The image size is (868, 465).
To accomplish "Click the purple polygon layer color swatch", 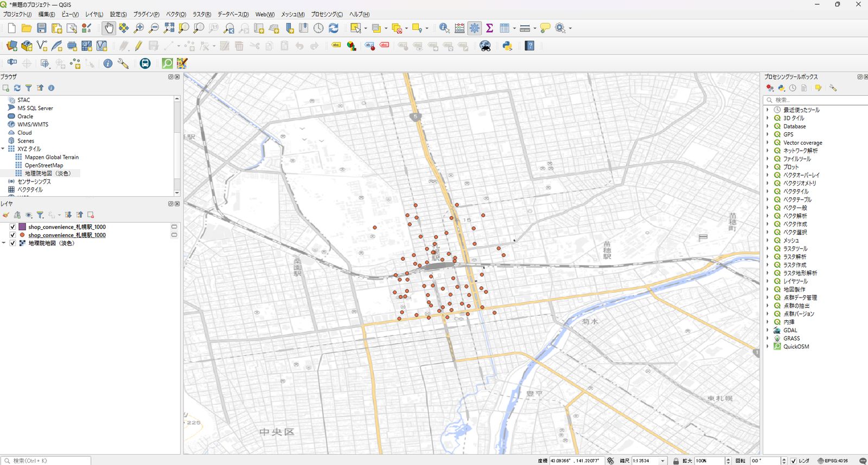I will pyautogui.click(x=22, y=227).
